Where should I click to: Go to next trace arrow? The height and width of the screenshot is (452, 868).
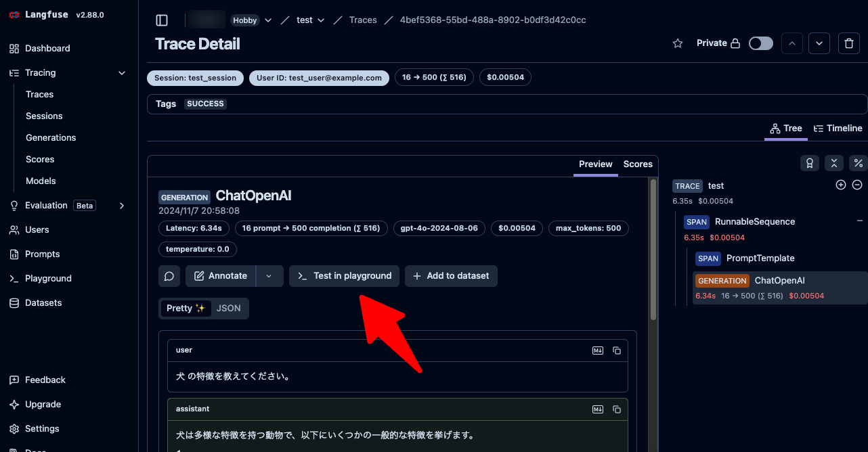point(819,43)
